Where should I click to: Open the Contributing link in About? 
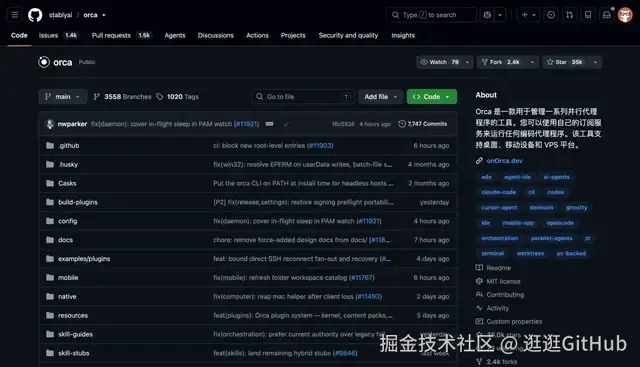click(505, 295)
